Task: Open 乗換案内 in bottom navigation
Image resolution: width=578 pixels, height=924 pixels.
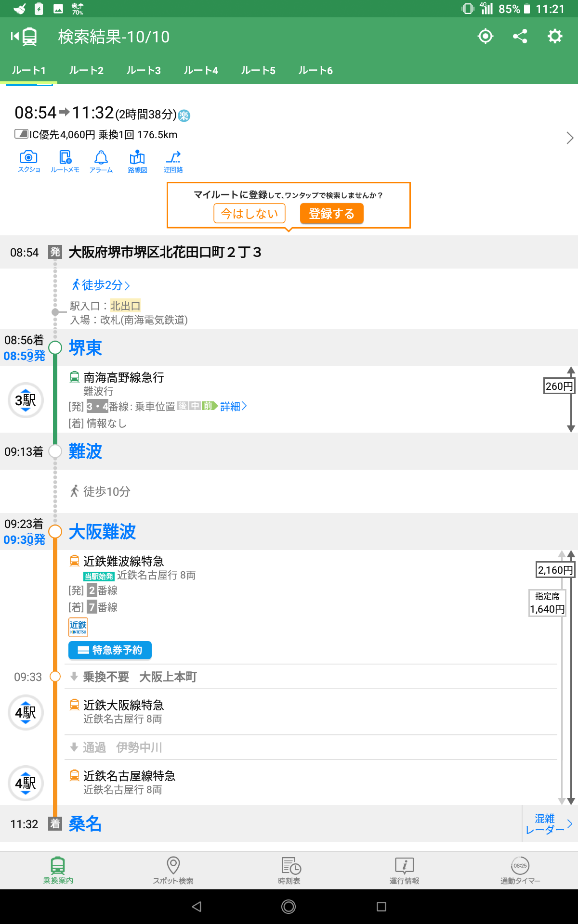Action: [x=58, y=870]
